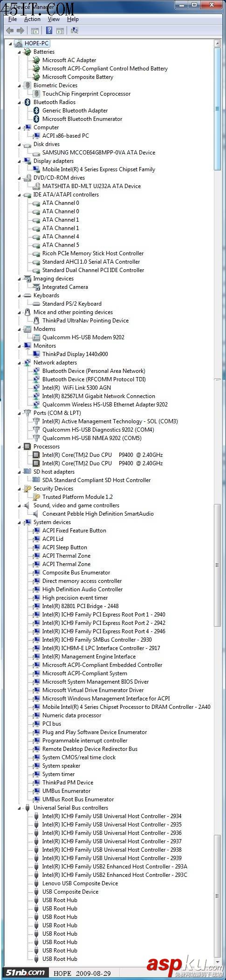Select Bluetooth Device (Personal Area Network)
This screenshot has height=980, width=226.
pos(94,371)
